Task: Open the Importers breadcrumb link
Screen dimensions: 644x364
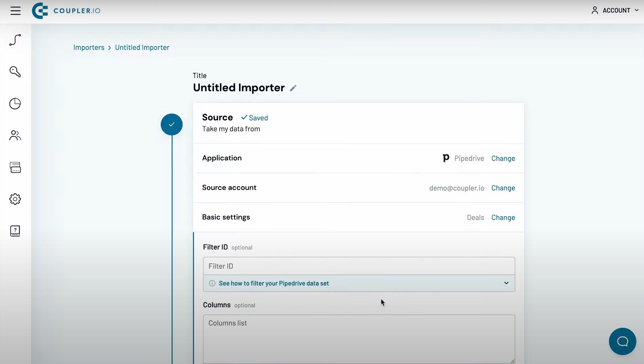Action: [x=89, y=47]
